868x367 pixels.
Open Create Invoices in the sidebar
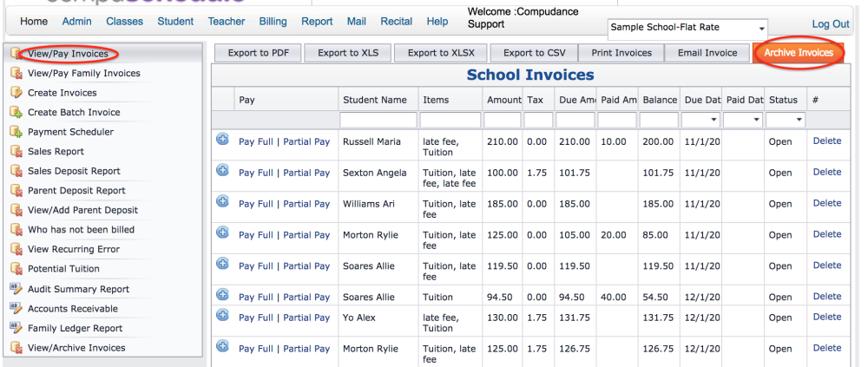pos(62,93)
